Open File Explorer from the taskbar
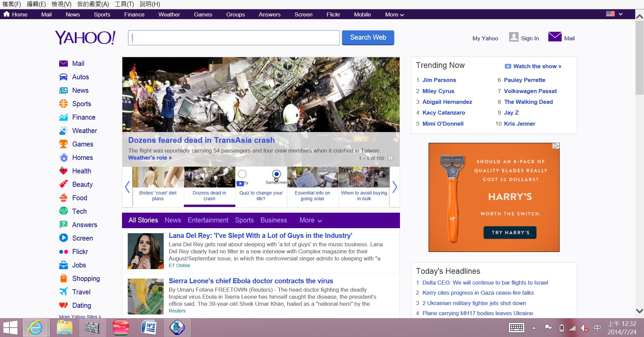The image size is (644, 337). [65, 328]
